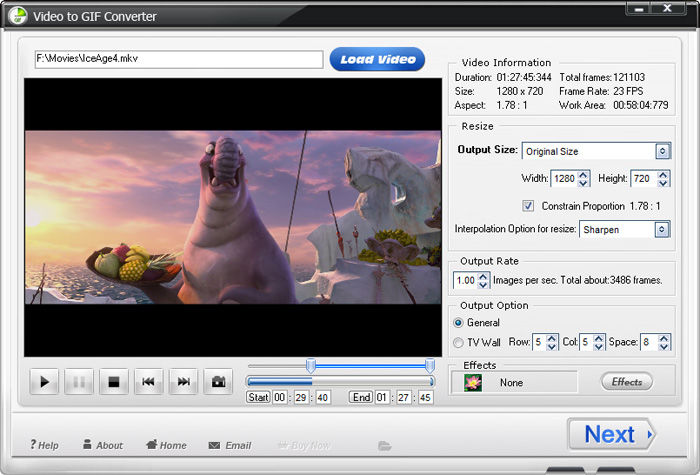
Task: Click the flower effects preview icon
Action: [x=473, y=383]
